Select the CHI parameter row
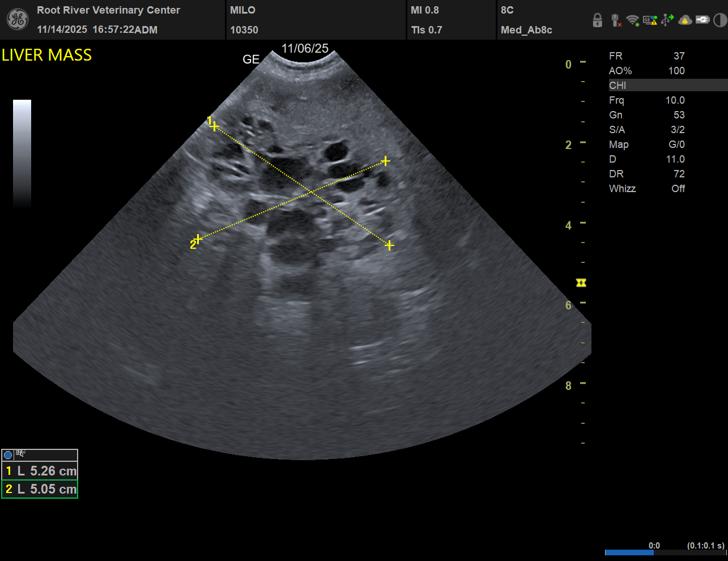 pos(668,86)
